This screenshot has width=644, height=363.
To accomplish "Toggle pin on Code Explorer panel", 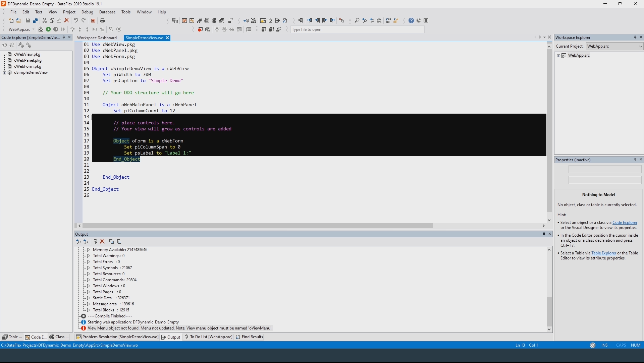I will click(x=64, y=38).
